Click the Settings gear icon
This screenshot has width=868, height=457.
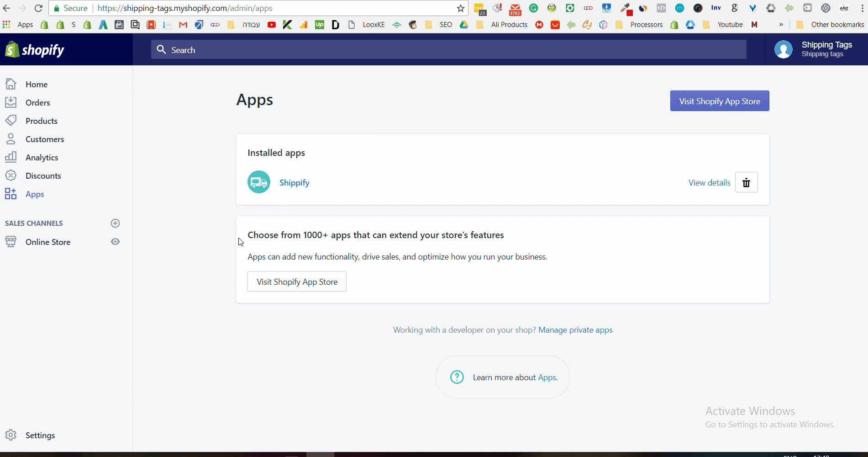coord(11,435)
